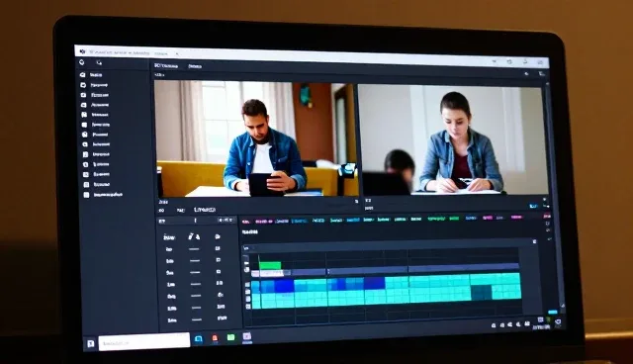Open the orange-red app icon on the taskbar

coord(215,338)
